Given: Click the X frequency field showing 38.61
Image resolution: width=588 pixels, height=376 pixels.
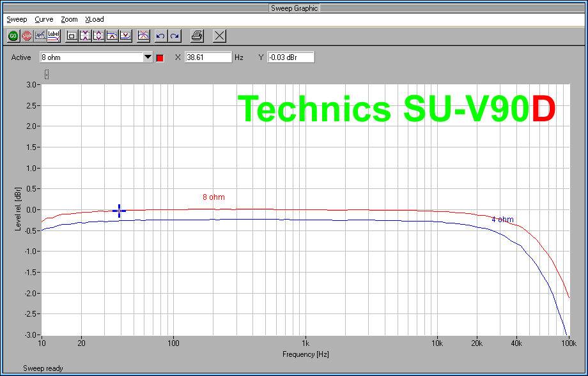Looking at the screenshot, I should 208,57.
